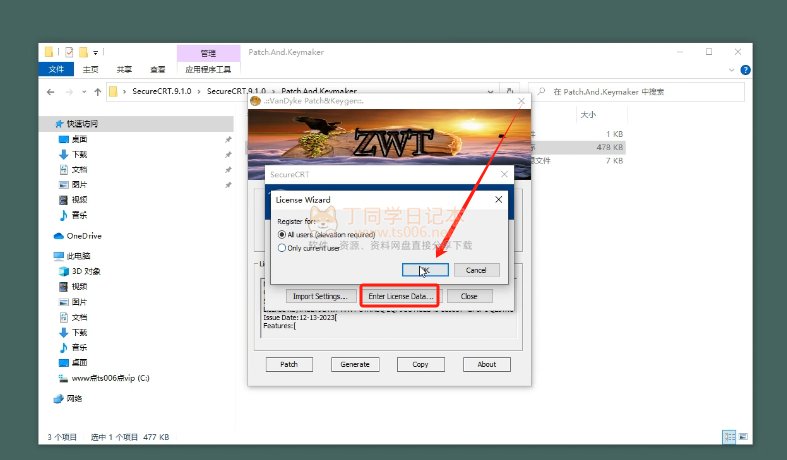Switch to the 应用程序工具 ribbon tab
Image resolution: width=787 pixels, height=460 pixels.
208,69
